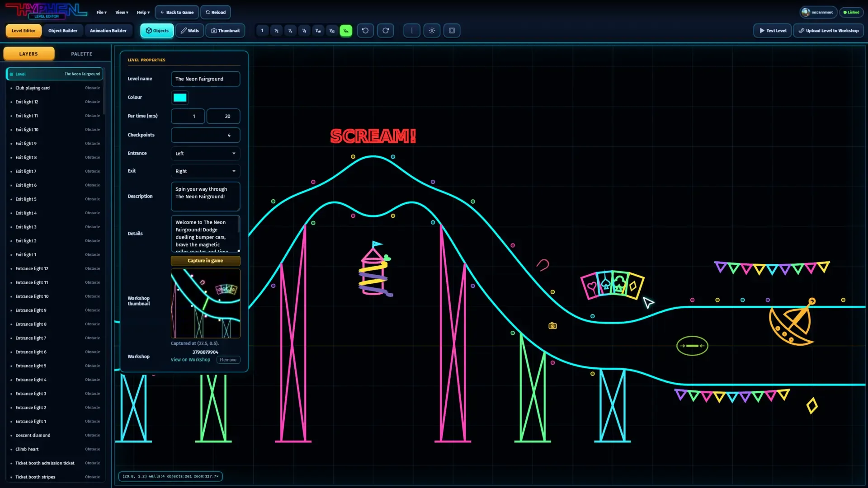This screenshot has width=868, height=488.
Task: Select the playing cards fan object
Action: (612, 285)
